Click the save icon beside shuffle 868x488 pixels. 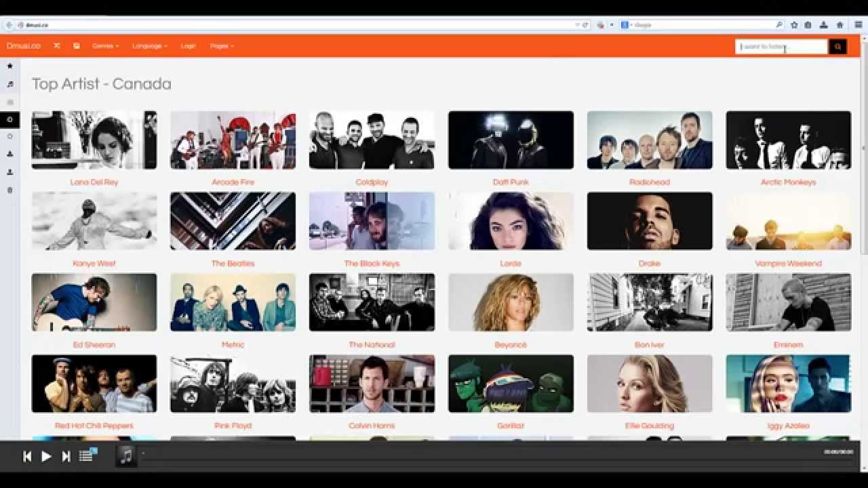[x=77, y=46]
